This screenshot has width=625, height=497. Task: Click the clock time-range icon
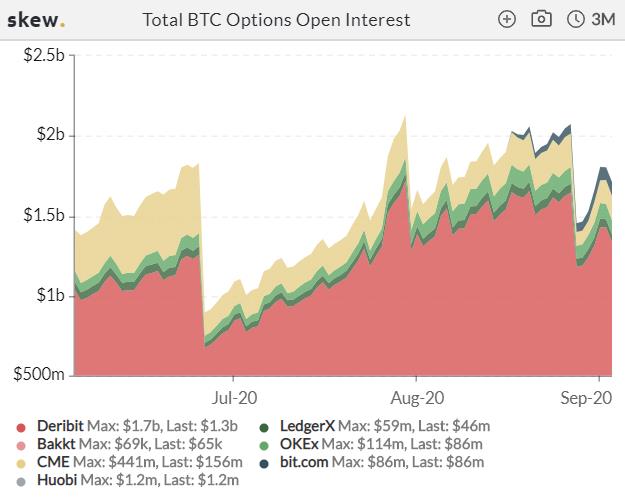[x=575, y=19]
